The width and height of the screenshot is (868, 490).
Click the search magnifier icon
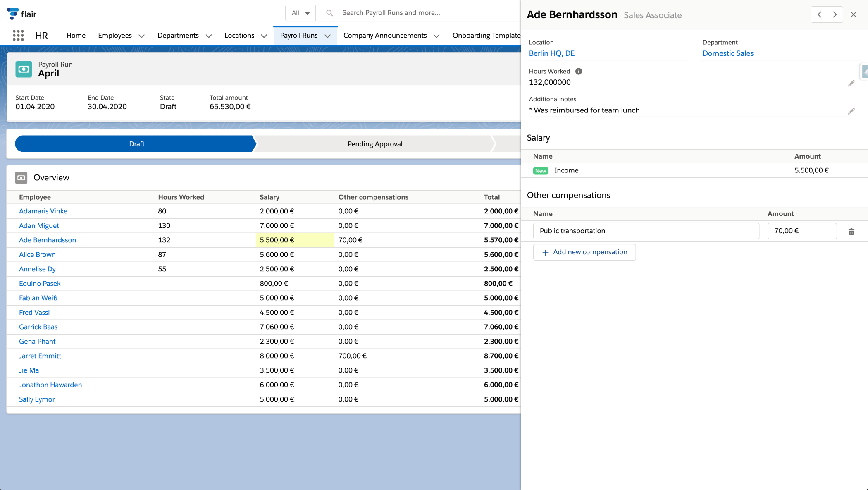(x=329, y=13)
